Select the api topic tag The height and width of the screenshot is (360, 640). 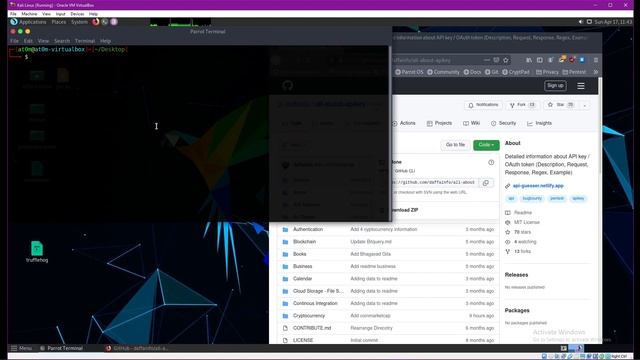tap(511, 198)
